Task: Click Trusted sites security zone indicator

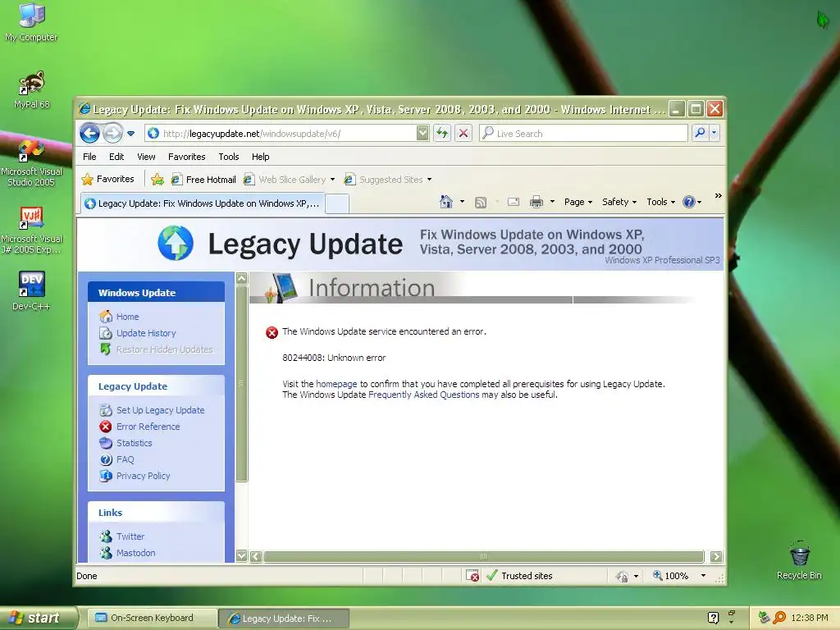Action: pos(519,576)
